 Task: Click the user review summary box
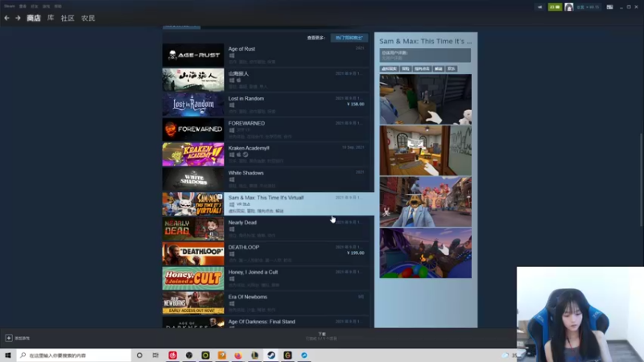click(425, 56)
